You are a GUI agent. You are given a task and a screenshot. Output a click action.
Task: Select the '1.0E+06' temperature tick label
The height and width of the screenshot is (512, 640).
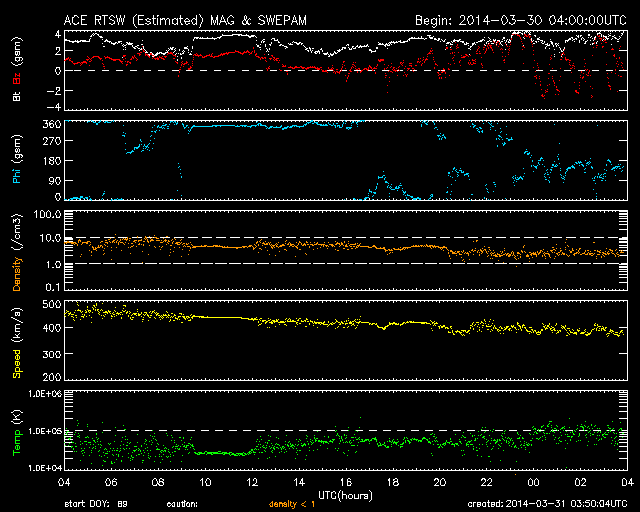coord(45,394)
